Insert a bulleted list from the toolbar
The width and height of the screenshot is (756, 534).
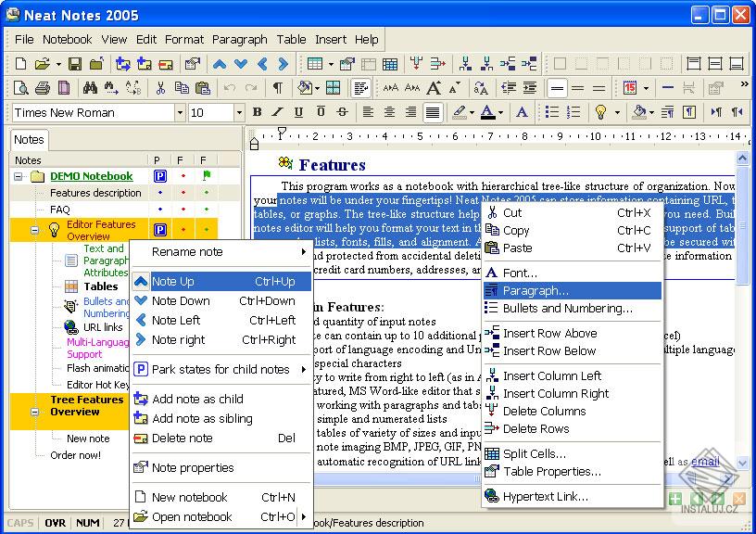(x=552, y=112)
